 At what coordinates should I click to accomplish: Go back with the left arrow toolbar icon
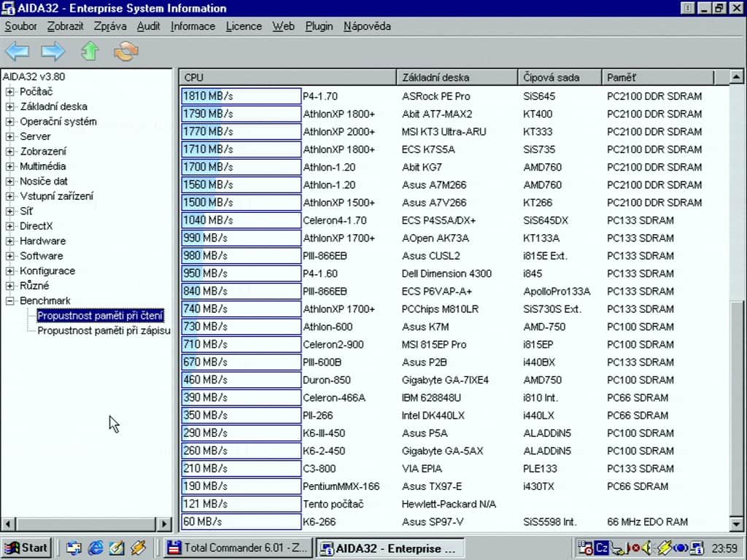[18, 51]
